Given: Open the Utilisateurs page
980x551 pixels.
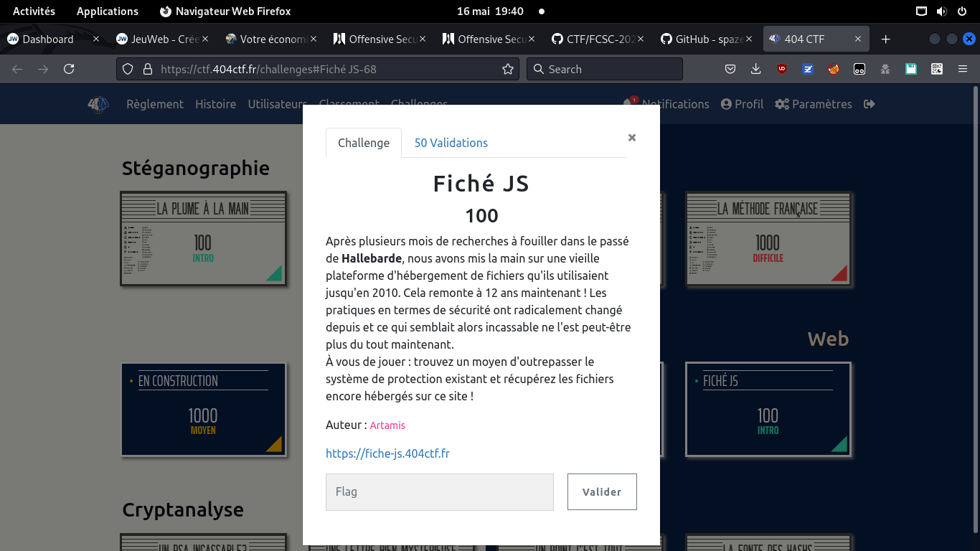Looking at the screenshot, I should point(277,104).
